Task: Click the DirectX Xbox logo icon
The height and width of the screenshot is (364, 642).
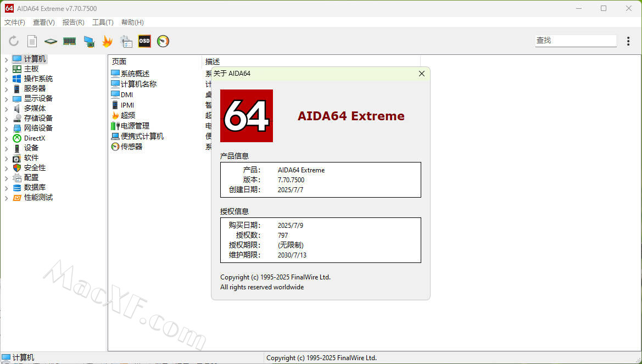Action: (17, 138)
